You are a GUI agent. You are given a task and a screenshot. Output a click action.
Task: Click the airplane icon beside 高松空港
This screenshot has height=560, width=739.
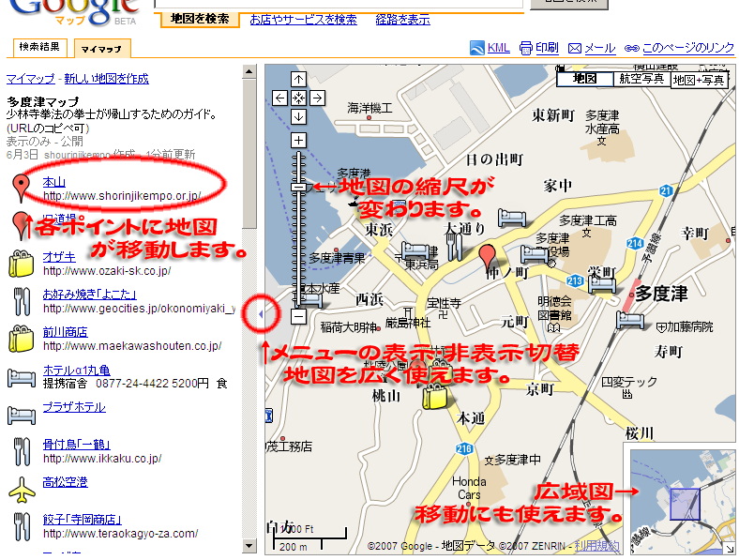coord(21,488)
